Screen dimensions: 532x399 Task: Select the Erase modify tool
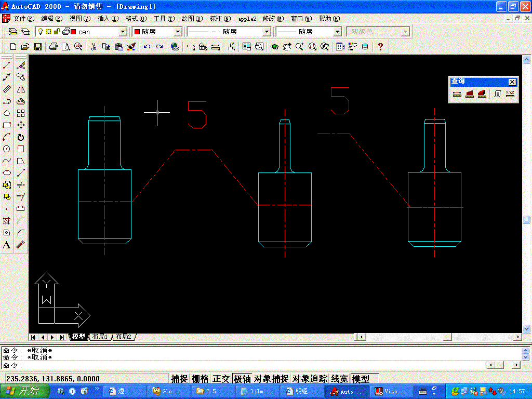click(21, 65)
